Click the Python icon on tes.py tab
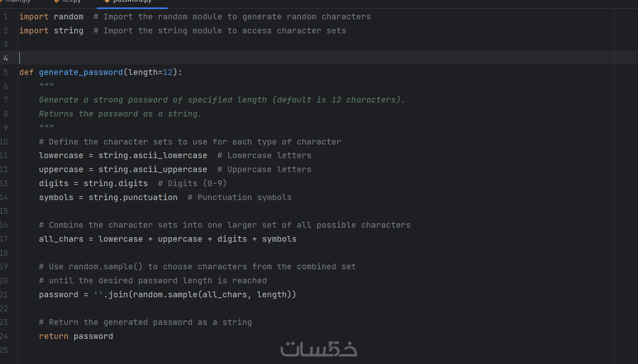Screen dimensions: 638x364 (x=57, y=1)
